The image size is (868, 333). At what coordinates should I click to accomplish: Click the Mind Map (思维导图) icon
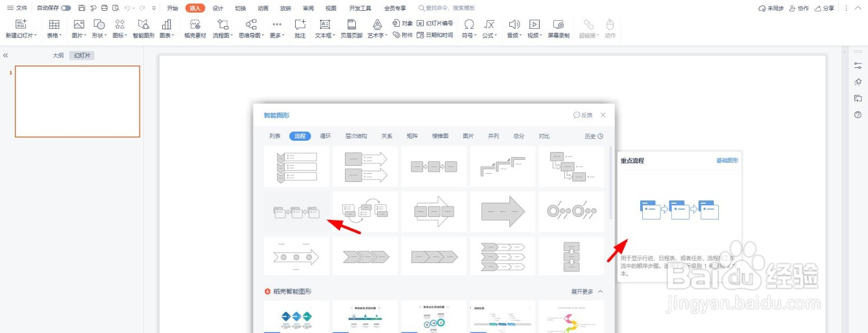point(251,24)
